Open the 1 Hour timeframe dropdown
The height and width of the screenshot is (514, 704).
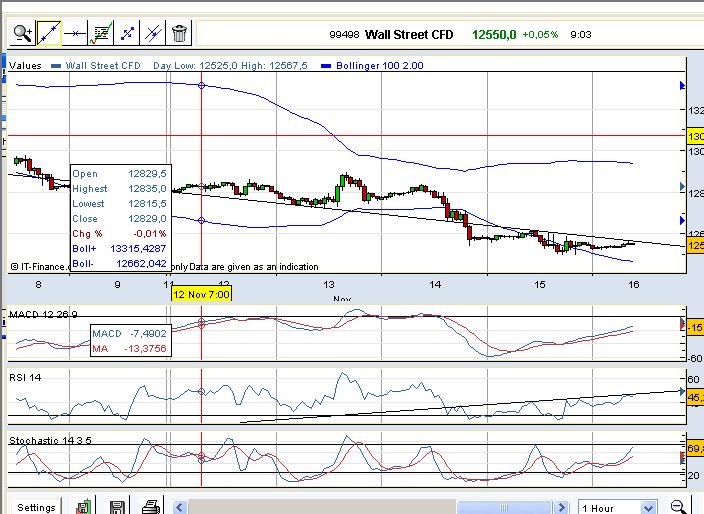pyautogui.click(x=618, y=508)
